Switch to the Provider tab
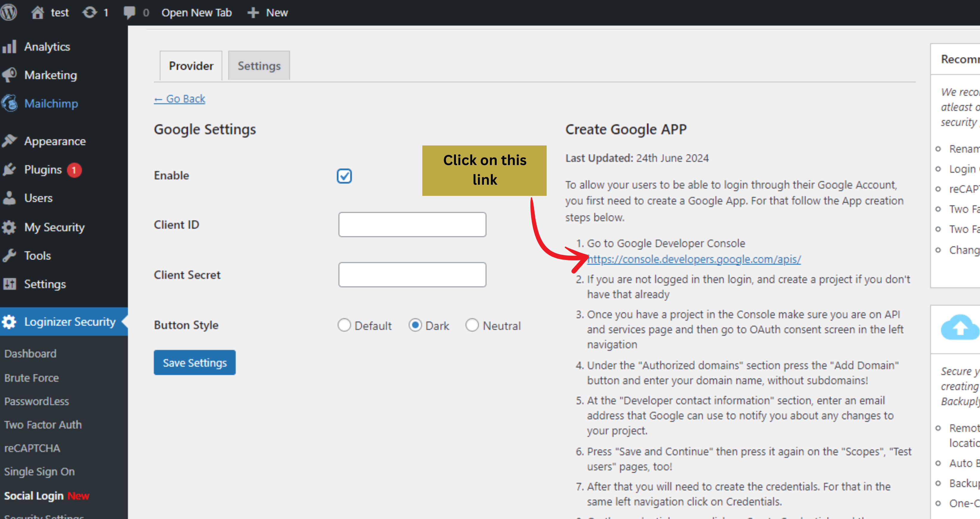This screenshot has height=519, width=980. 191,66
